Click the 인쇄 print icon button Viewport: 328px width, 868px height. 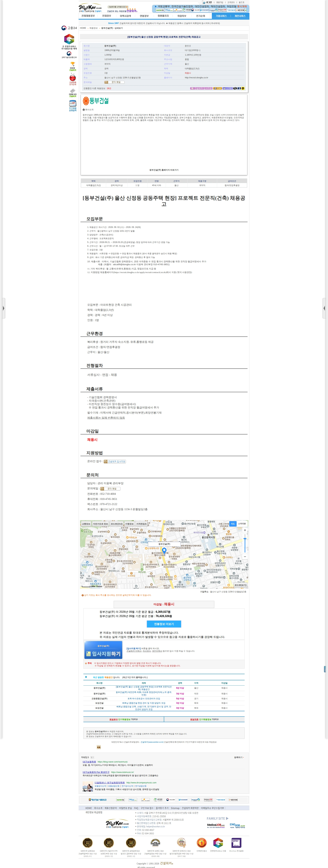217,88
